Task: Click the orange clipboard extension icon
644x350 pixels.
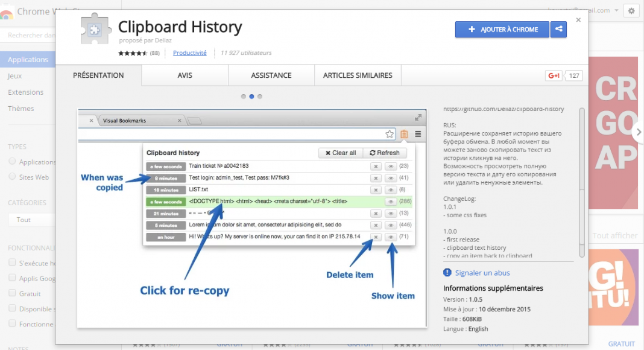Action: (x=404, y=134)
